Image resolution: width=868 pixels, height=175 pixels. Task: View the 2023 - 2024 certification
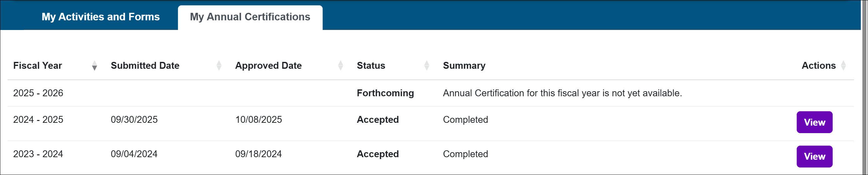(814, 157)
